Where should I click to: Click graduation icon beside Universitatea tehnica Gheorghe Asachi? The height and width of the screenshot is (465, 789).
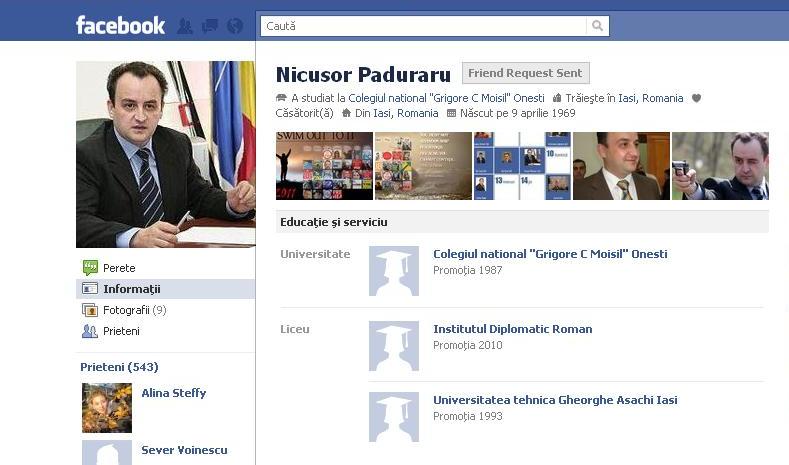(394, 417)
